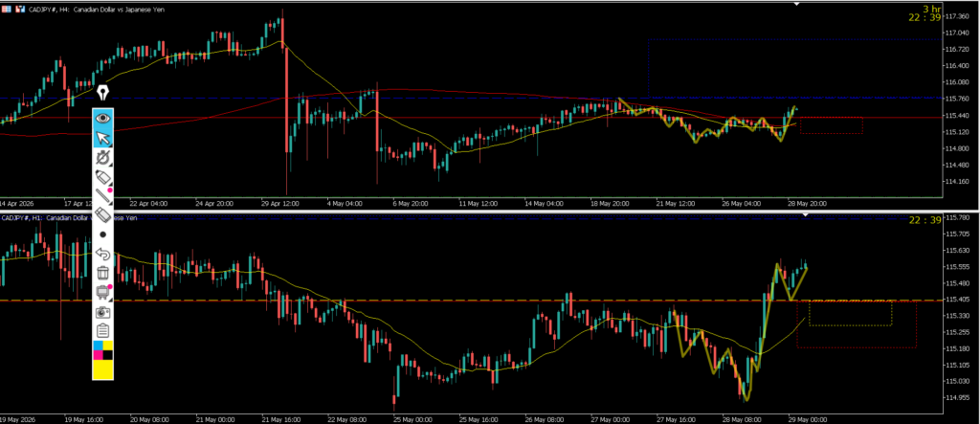Image resolution: width=980 pixels, height=424 pixels.
Task: Take a screenshot with camera icon
Action: tap(103, 311)
